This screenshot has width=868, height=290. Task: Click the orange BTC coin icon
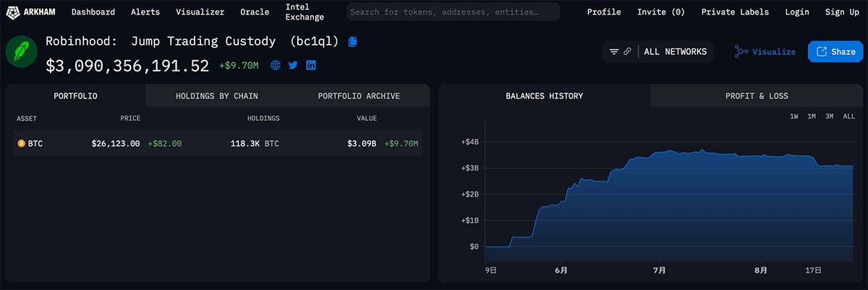(21, 144)
